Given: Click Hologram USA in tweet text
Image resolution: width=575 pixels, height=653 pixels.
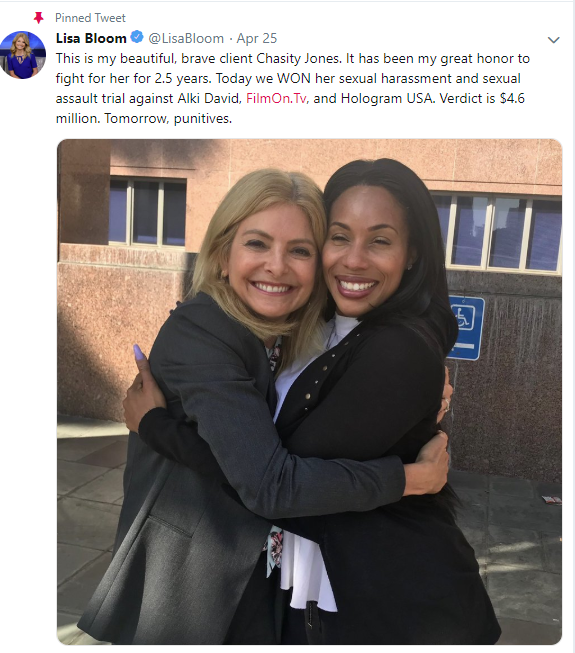Looking at the screenshot, I should click(x=388, y=98).
